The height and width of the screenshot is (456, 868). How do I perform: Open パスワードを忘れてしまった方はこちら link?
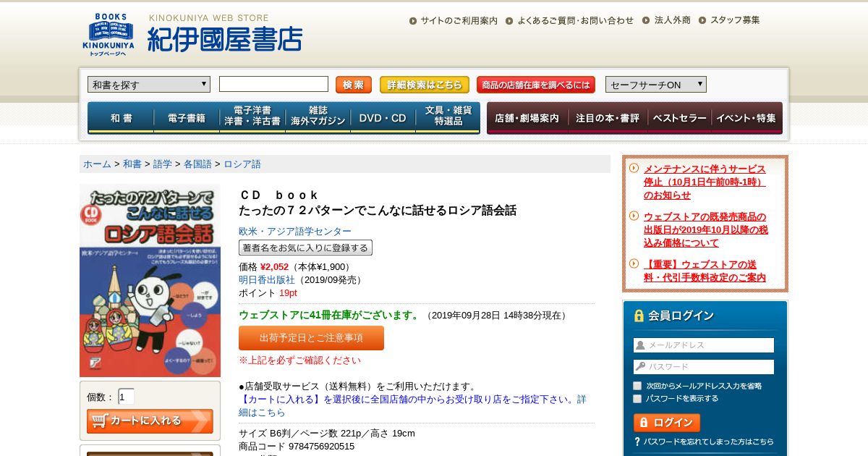click(x=709, y=442)
